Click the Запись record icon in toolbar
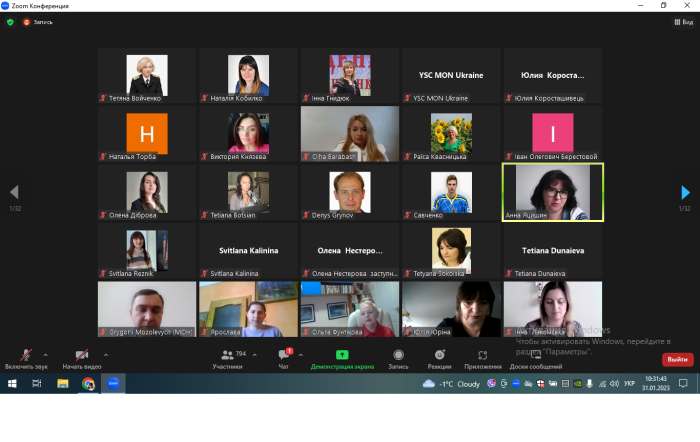Screen dimensions: 700x442 (x=398, y=355)
